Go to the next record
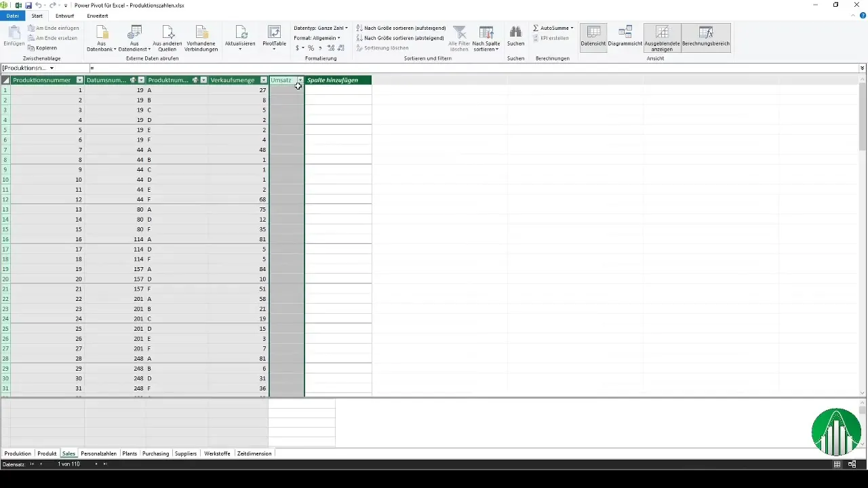This screenshot has height=488, width=868. [96, 464]
